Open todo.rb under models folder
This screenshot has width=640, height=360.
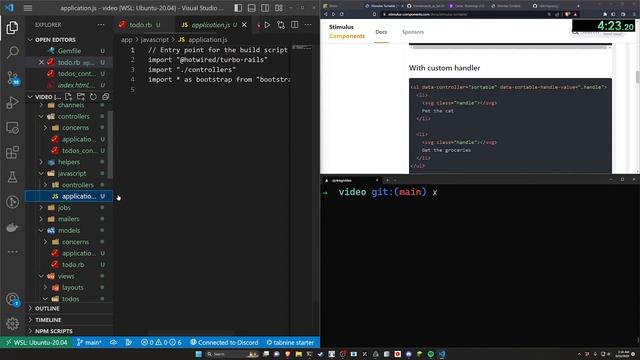point(73,265)
